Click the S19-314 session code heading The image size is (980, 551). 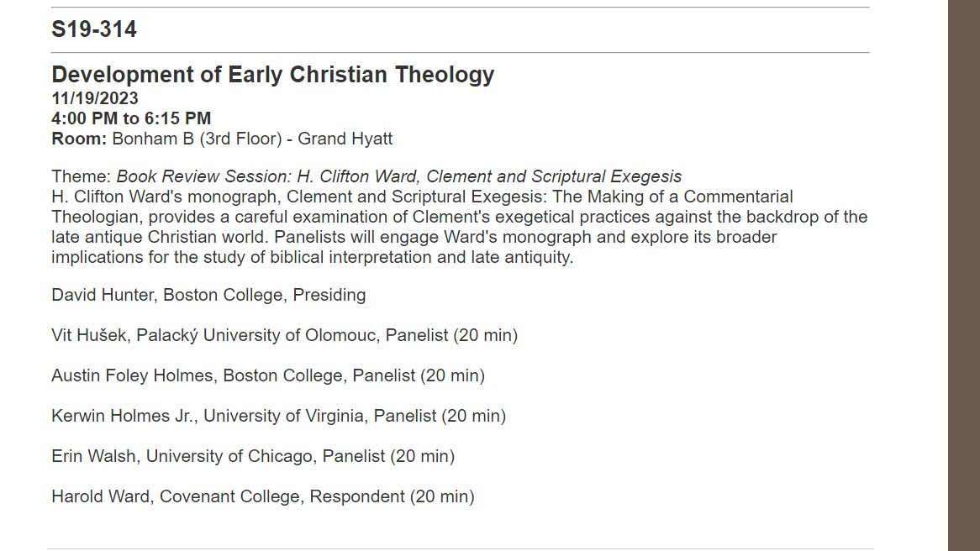[94, 30]
